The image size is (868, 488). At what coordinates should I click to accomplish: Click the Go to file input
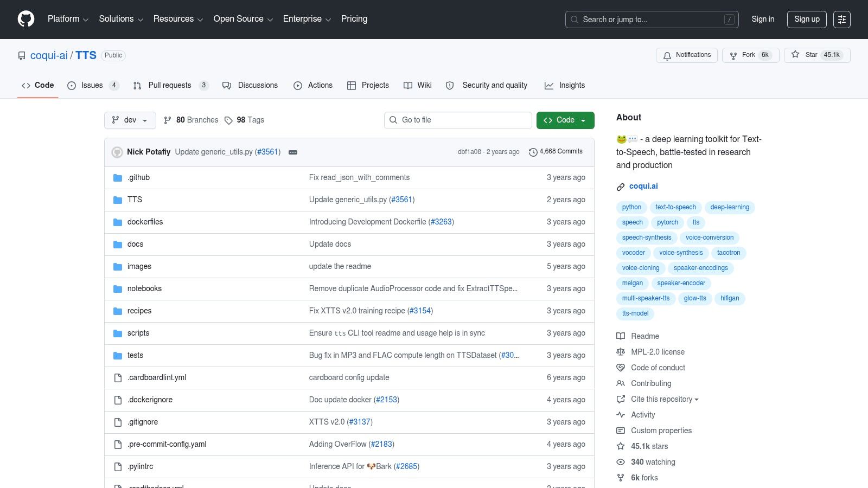458,120
